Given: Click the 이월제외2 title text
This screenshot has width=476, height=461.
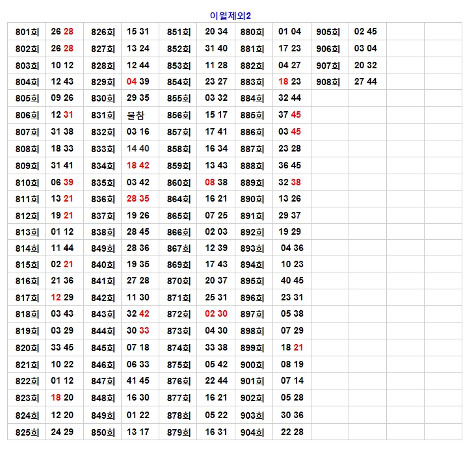Looking at the screenshot, I should pos(231,15).
